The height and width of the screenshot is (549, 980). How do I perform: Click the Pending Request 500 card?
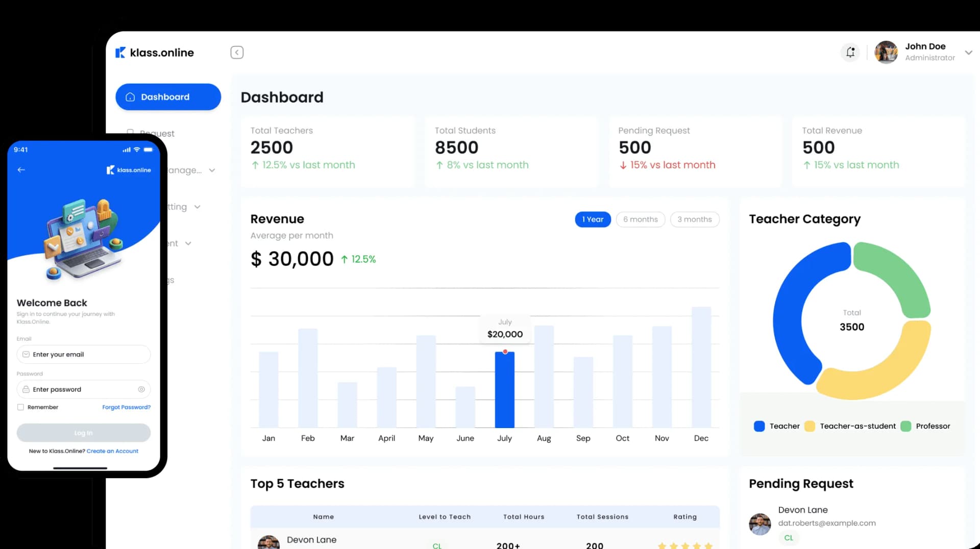point(695,151)
